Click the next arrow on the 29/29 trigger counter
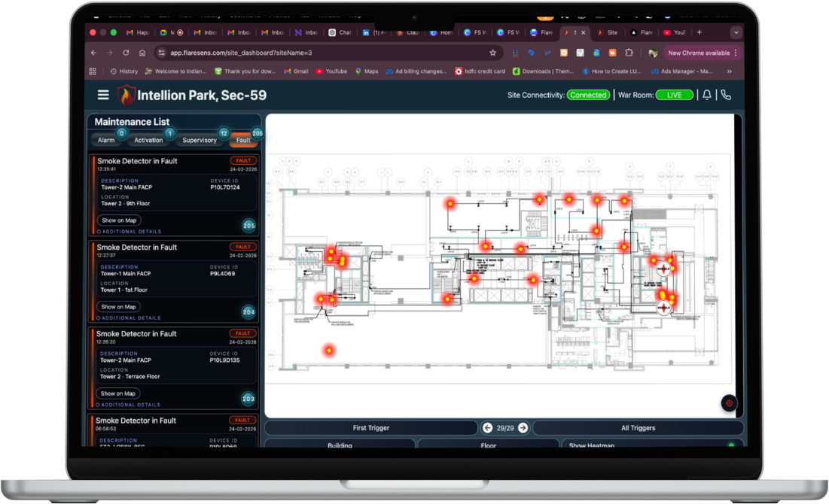 tap(523, 427)
